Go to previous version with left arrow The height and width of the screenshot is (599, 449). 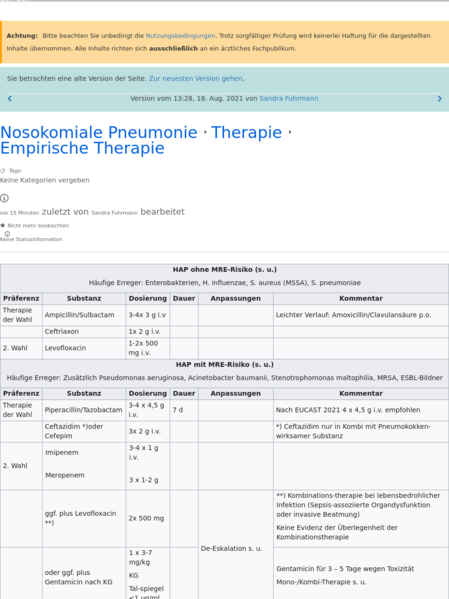coord(10,99)
